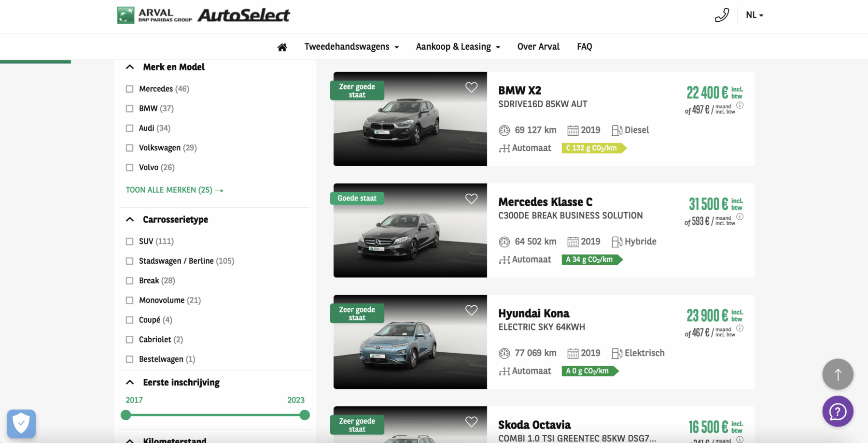Click the 2017 registration slider handle
The height and width of the screenshot is (443, 868).
(126, 415)
